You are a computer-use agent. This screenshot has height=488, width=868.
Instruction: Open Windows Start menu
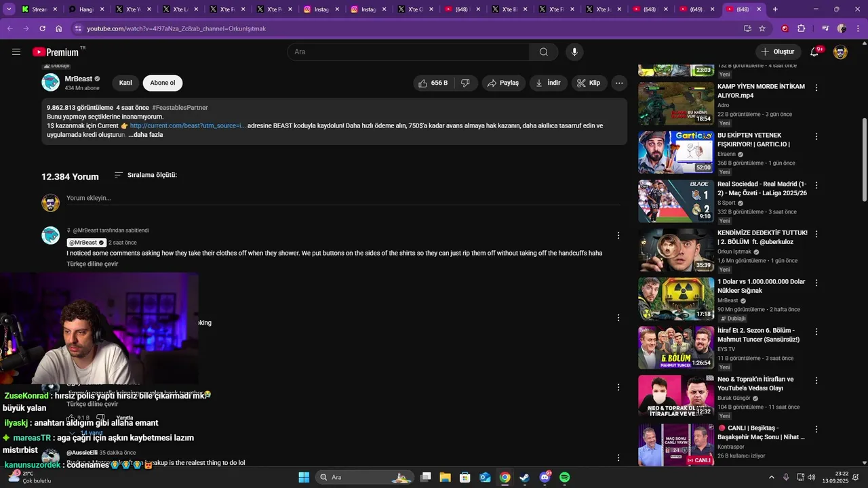point(304,477)
